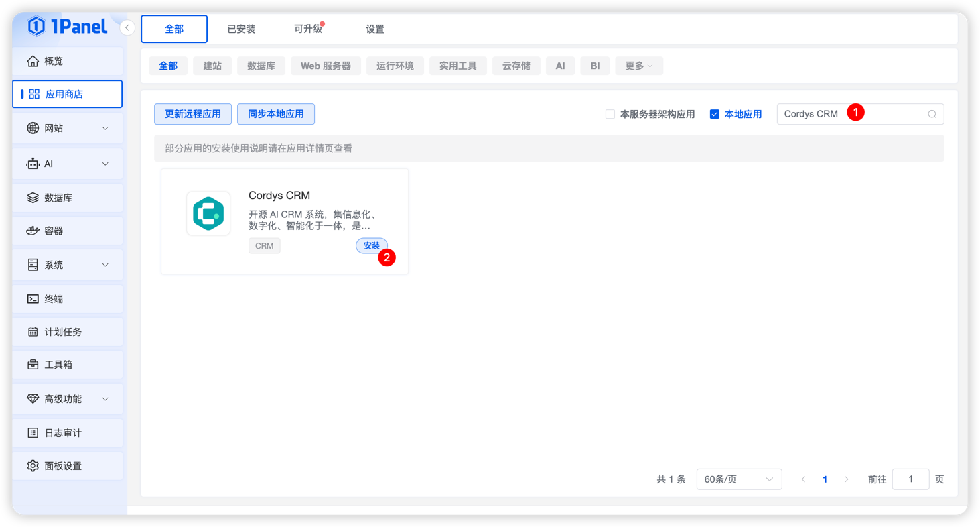Open 终端 in the sidebar
Screen dimensions: 980x527
pyautogui.click(x=67, y=299)
